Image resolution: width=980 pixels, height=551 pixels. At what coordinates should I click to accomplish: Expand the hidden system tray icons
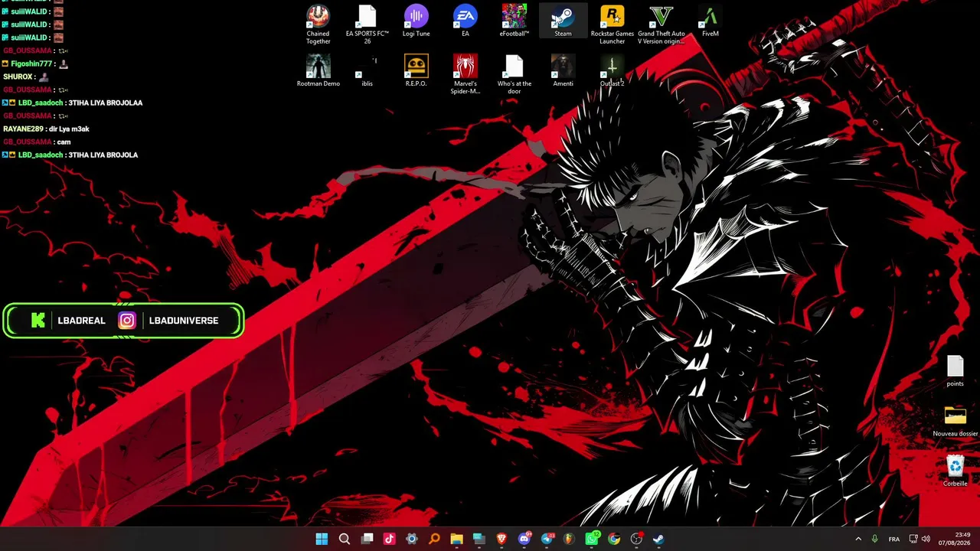(858, 539)
